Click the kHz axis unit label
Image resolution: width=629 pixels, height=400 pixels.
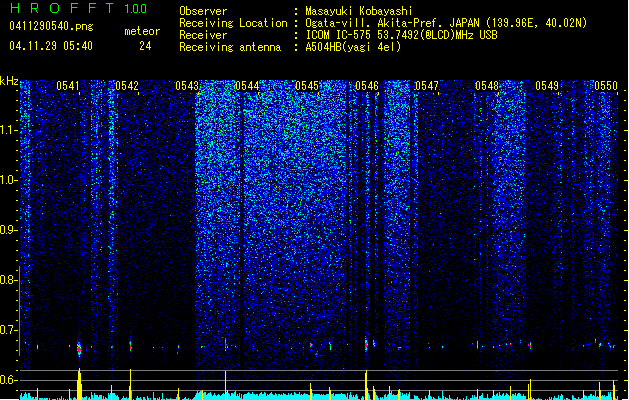click(9, 81)
